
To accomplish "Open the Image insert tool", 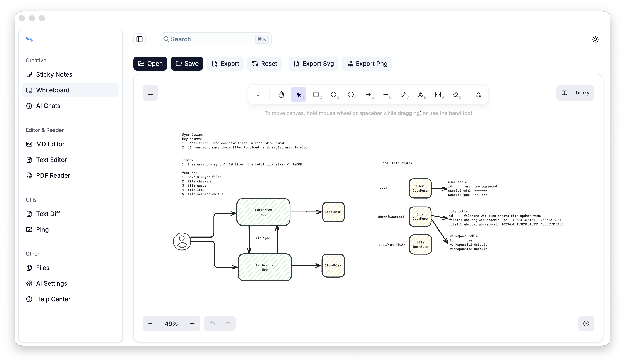I will tap(439, 94).
